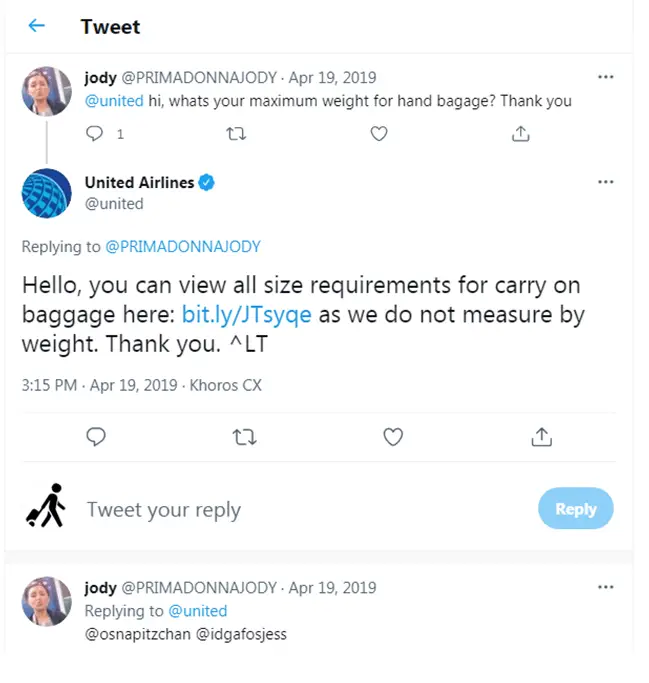
Task: Click the Tweet your reply text field
Action: [300, 509]
